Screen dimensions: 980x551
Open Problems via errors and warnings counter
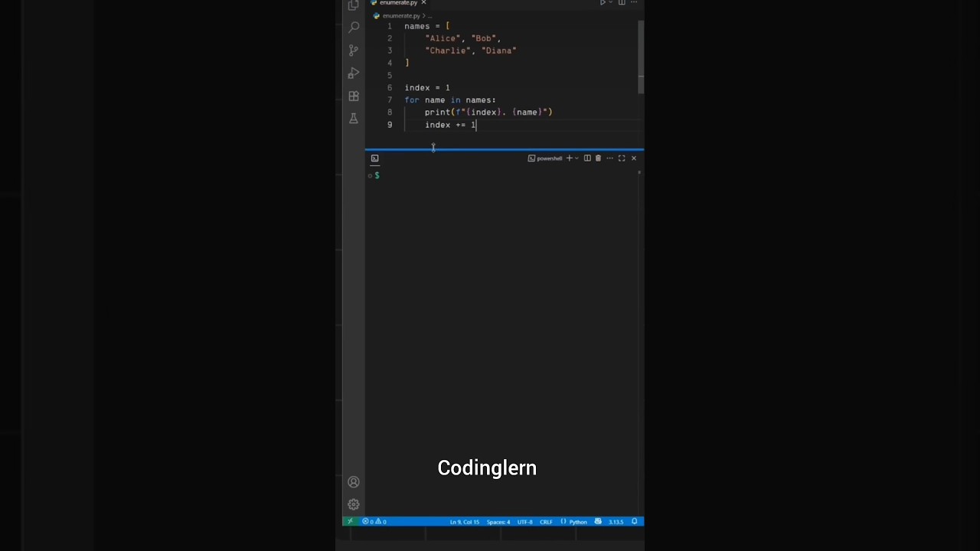[x=374, y=522]
